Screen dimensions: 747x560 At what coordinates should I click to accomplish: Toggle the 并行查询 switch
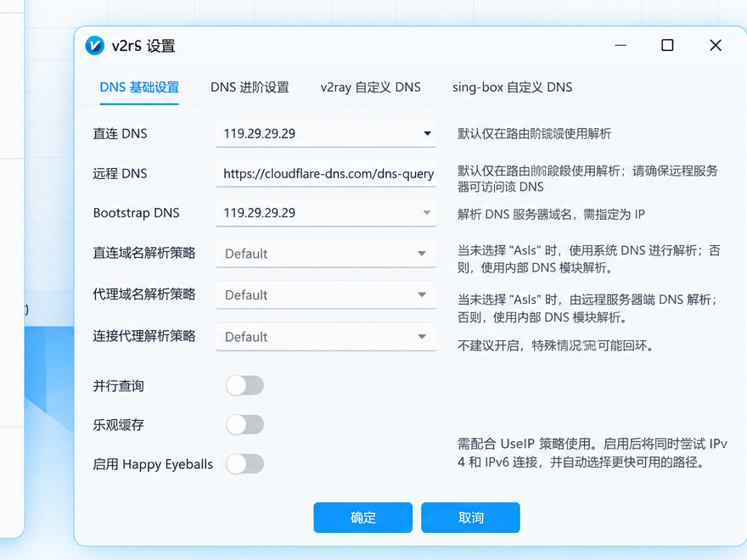point(244,385)
